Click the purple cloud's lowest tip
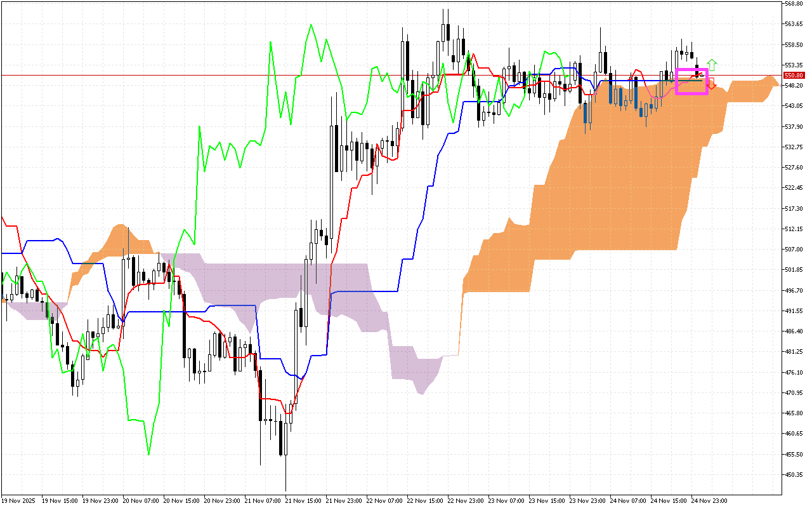The image size is (812, 508). (x=421, y=394)
